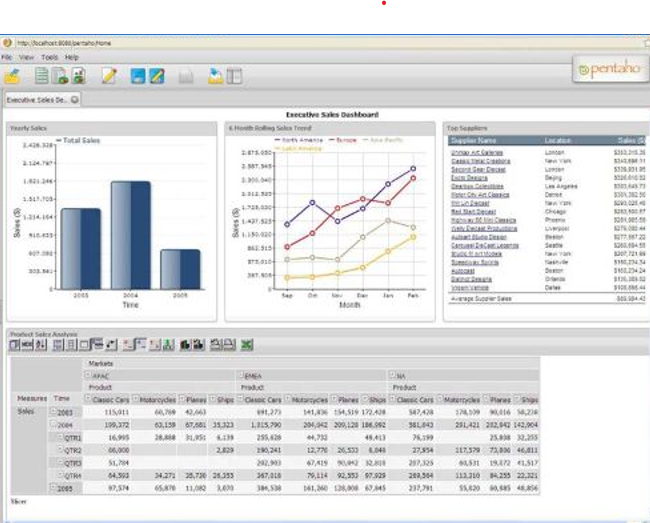This screenshot has height=523, width=650.
Task: Toggle Show Properties in pivot toolbar
Action: pyautogui.click(x=84, y=344)
